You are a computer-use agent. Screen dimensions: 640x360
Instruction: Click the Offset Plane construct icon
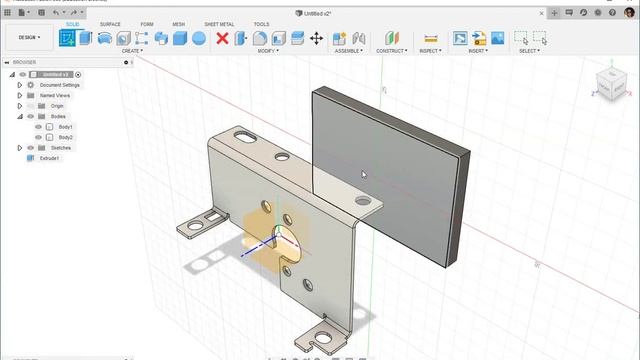point(392,38)
